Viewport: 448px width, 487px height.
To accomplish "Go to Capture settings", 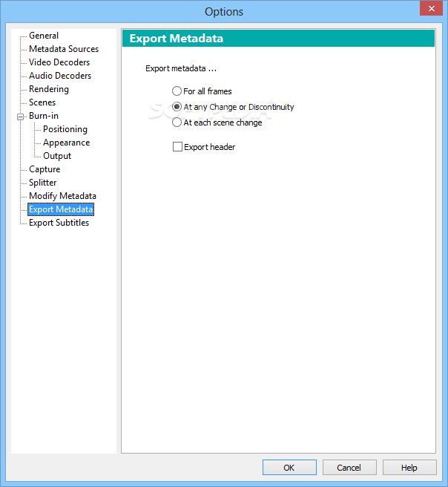I will [45, 169].
